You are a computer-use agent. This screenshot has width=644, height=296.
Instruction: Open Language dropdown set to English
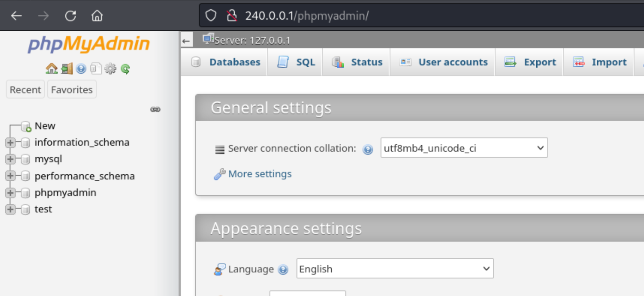[x=395, y=268]
